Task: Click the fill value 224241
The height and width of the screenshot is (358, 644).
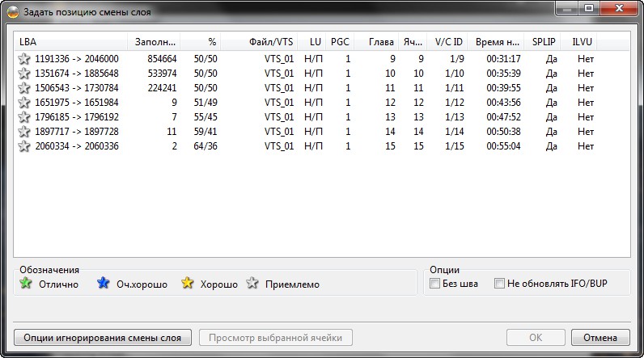Action: pos(163,88)
